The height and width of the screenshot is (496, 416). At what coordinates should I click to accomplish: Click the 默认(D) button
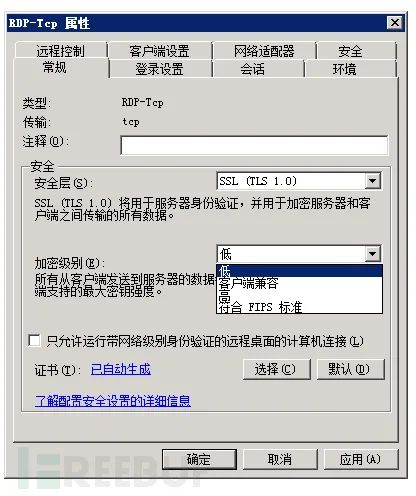[x=350, y=369]
